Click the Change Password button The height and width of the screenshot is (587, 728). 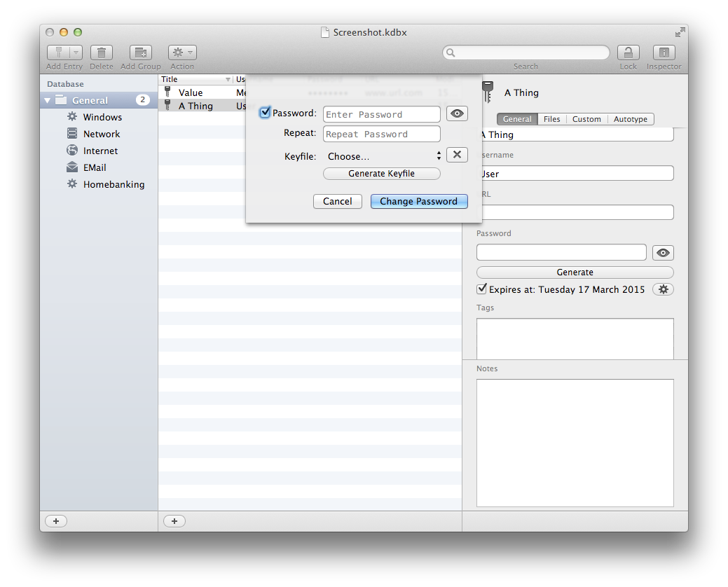coord(418,201)
